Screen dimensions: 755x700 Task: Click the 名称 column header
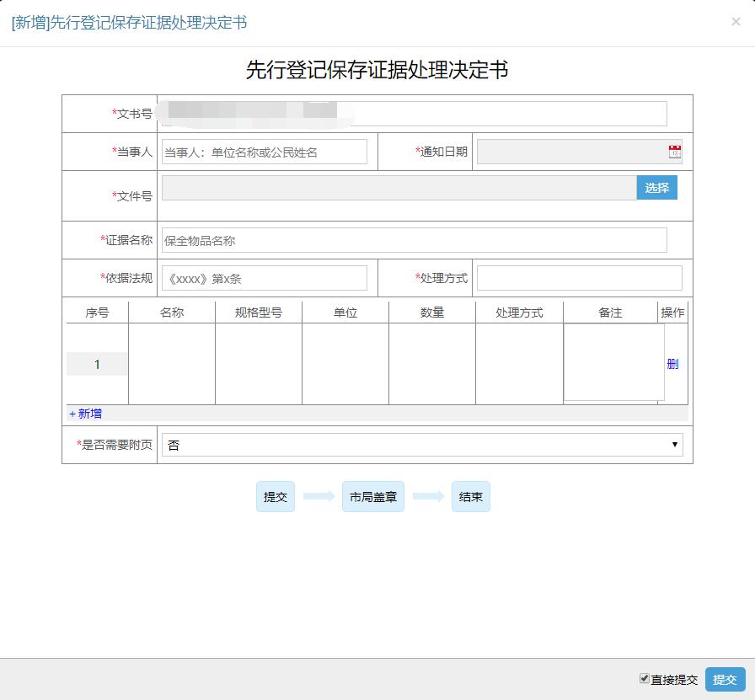172,313
